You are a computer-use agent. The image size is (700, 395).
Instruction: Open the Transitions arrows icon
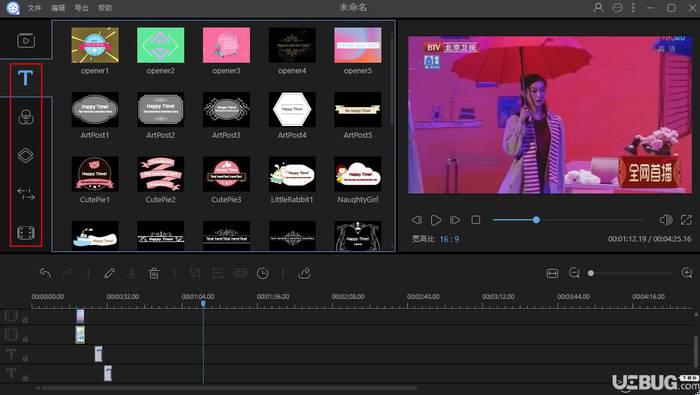pyautogui.click(x=25, y=194)
